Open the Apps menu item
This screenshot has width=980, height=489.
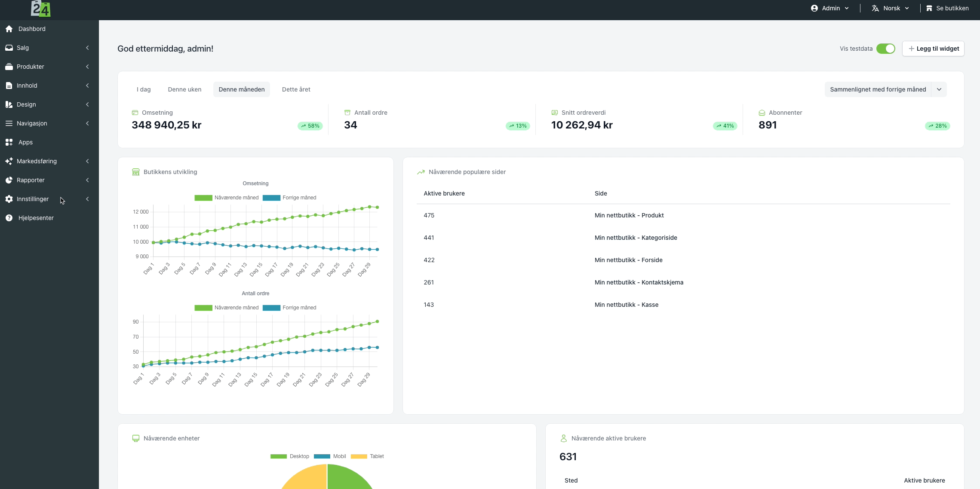click(49, 142)
